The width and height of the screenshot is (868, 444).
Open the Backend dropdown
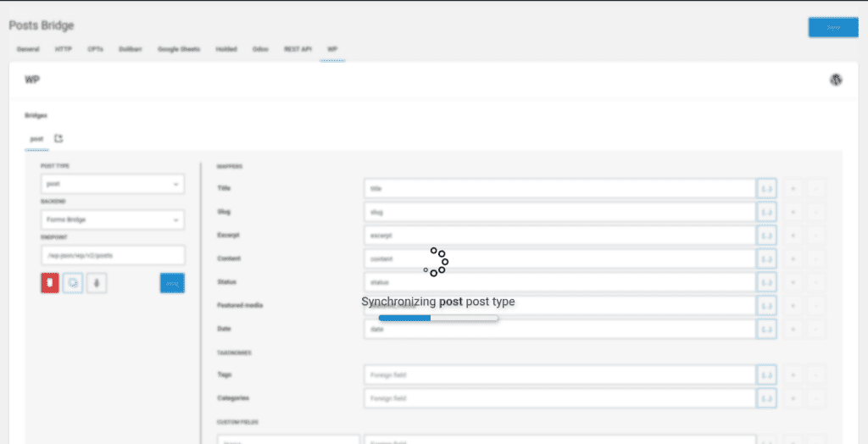113,219
